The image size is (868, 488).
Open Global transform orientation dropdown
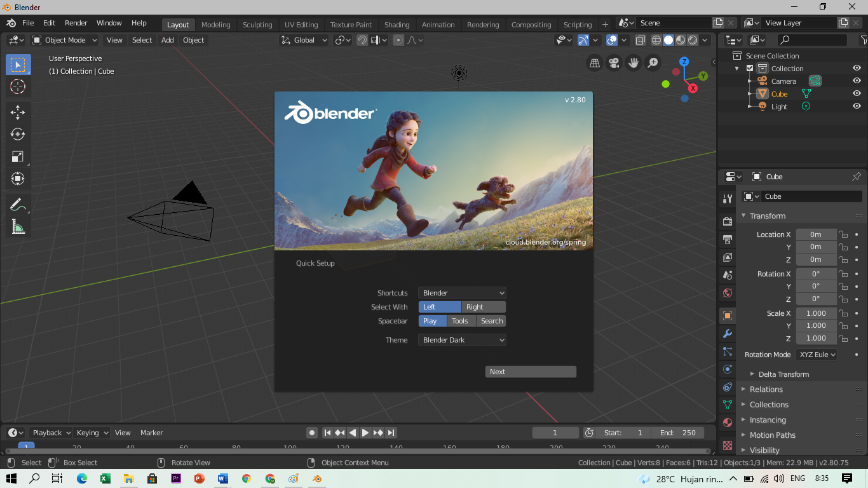coord(304,40)
